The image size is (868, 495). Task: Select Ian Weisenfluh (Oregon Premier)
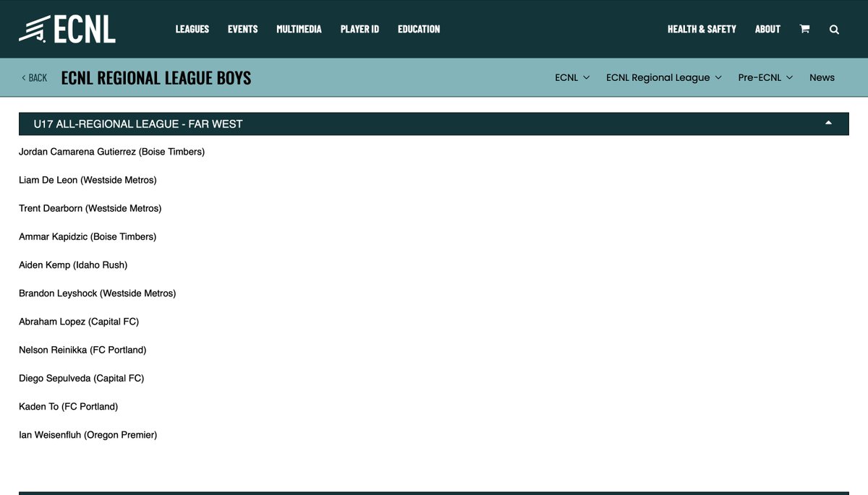point(88,435)
